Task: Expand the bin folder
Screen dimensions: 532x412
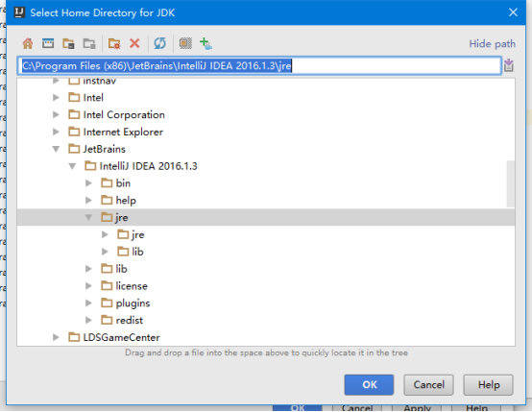Action: (88, 183)
